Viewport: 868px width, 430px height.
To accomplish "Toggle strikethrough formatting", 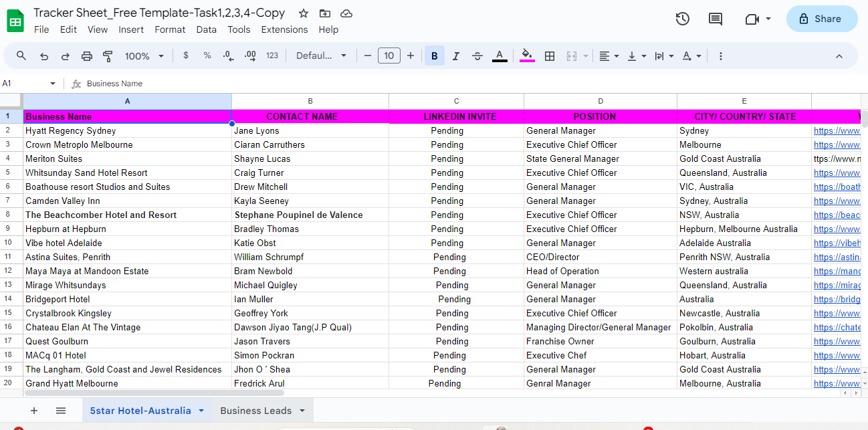I will click(x=477, y=56).
